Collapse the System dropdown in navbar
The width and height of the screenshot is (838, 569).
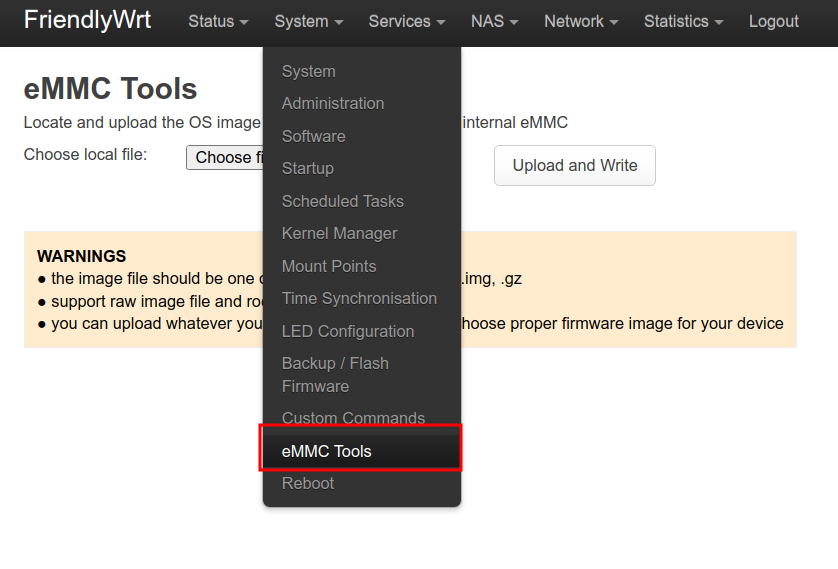point(308,21)
